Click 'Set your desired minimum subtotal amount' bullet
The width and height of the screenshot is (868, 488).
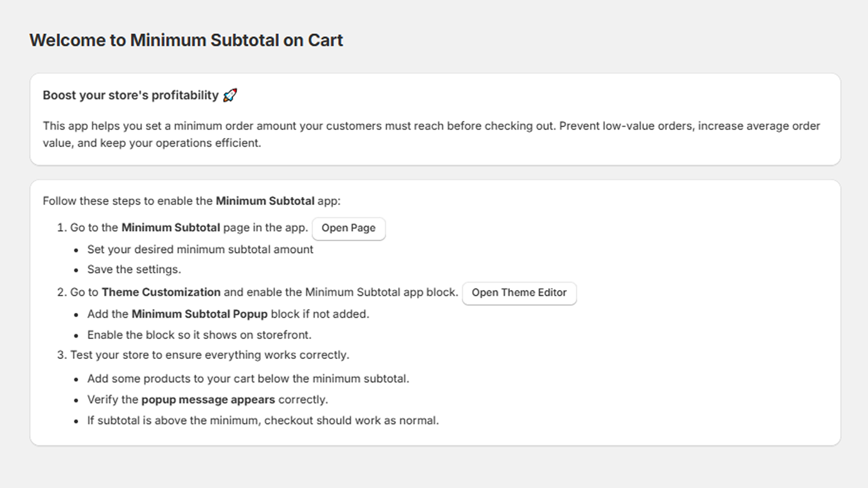[200, 249]
